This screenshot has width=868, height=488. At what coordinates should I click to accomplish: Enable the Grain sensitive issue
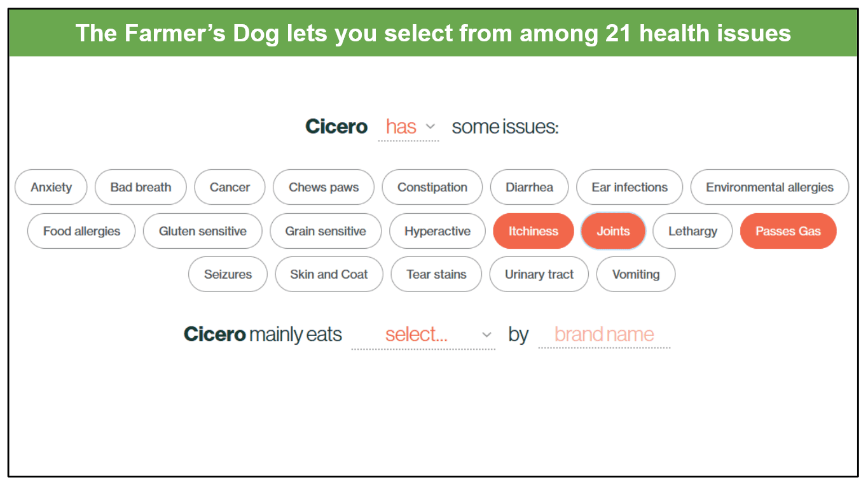[x=326, y=231]
